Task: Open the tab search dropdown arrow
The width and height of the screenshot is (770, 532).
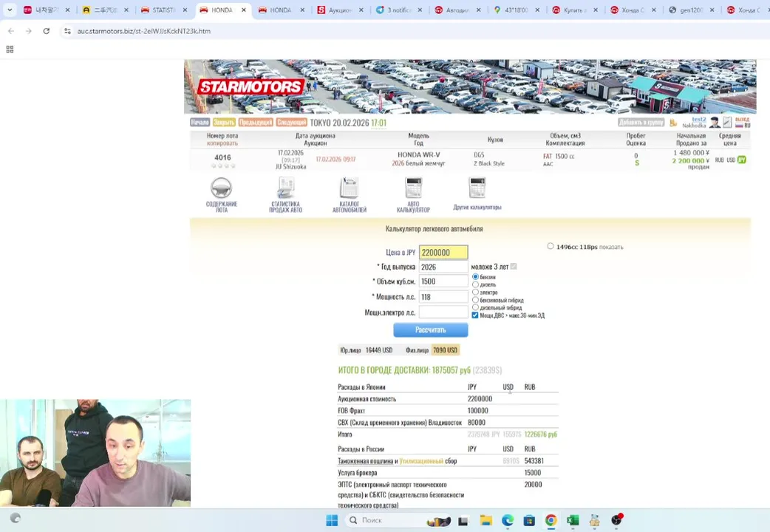Action: [10, 10]
